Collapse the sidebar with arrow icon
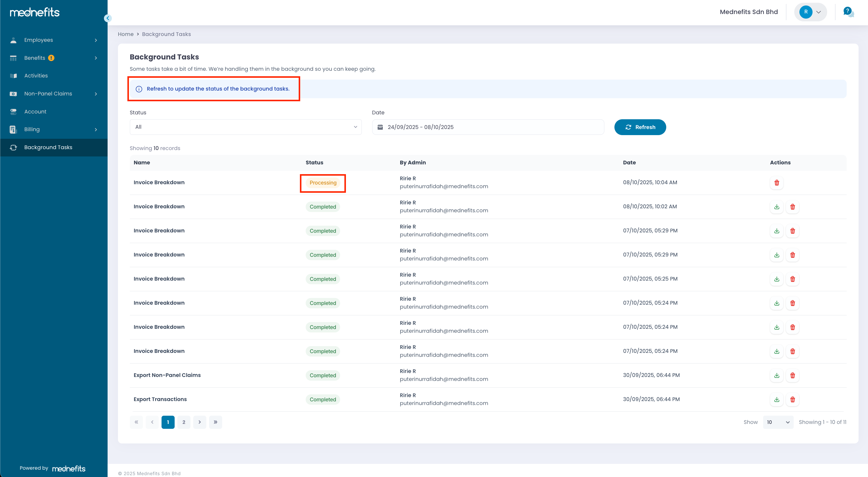This screenshot has height=477, width=868. click(108, 18)
